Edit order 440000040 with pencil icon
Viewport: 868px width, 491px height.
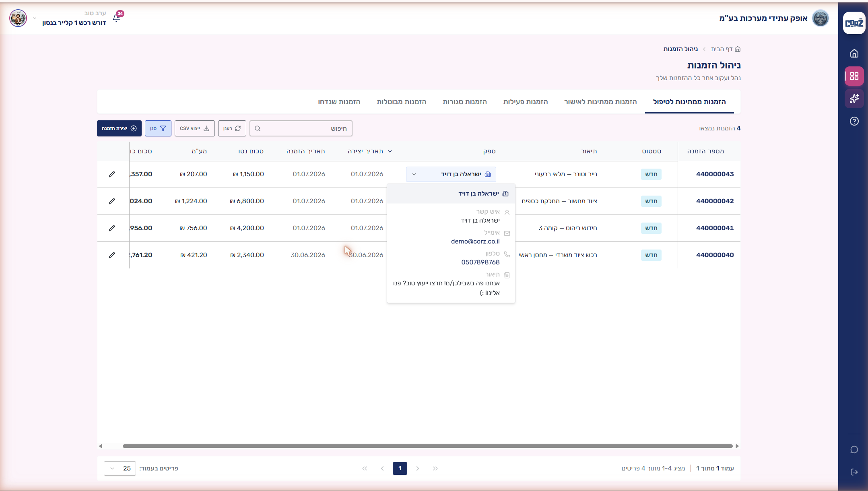112,255
